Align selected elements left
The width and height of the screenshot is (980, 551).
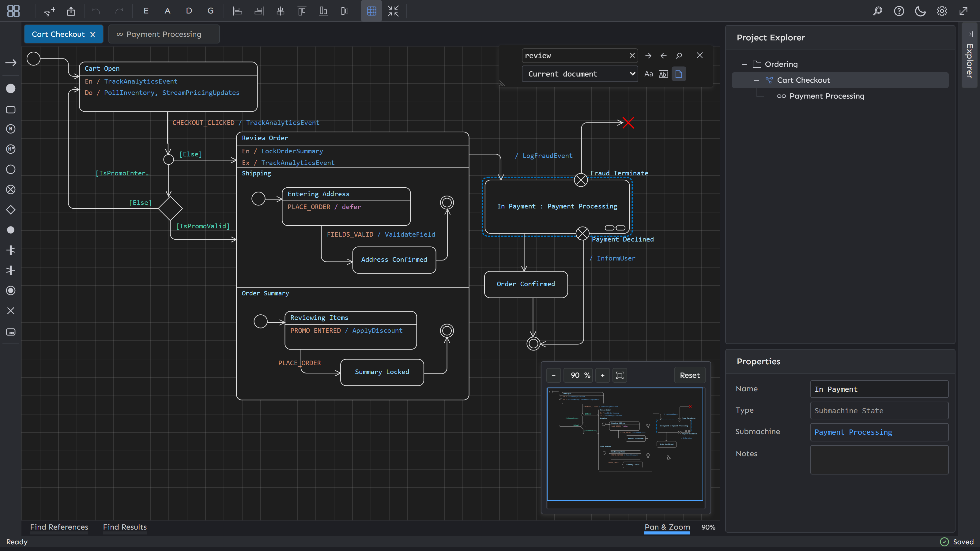(x=238, y=11)
